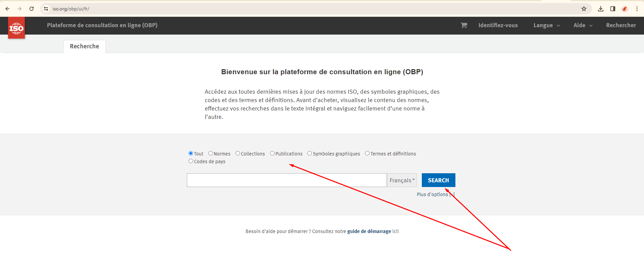Image resolution: width=644 pixels, height=279 pixels.
Task: Click inside the search text field
Action: tap(287, 180)
